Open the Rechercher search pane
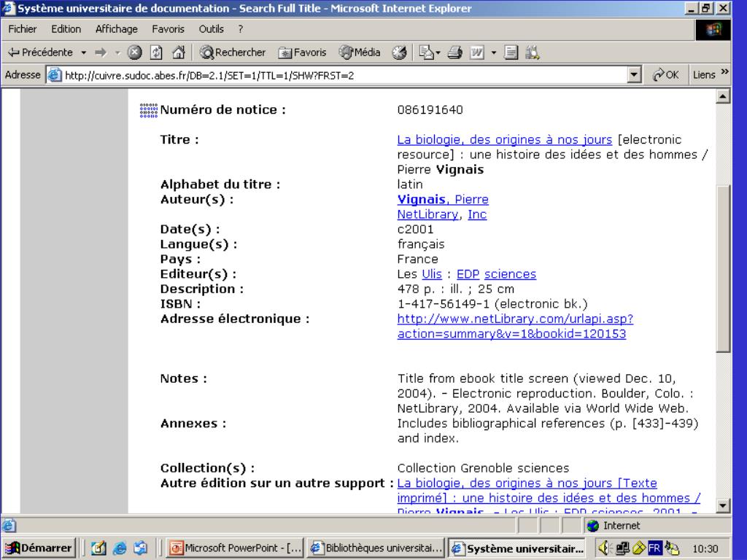 point(233,52)
